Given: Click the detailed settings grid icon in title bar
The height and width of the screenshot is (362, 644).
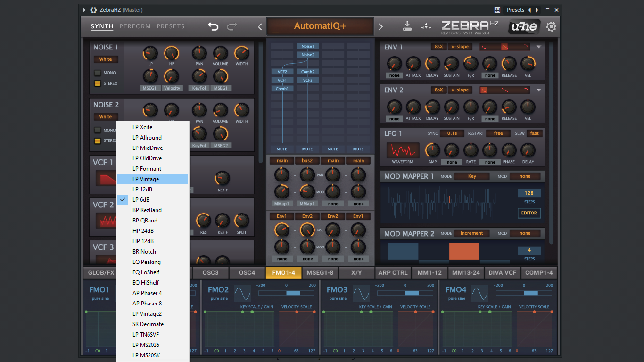Looking at the screenshot, I should [x=497, y=10].
